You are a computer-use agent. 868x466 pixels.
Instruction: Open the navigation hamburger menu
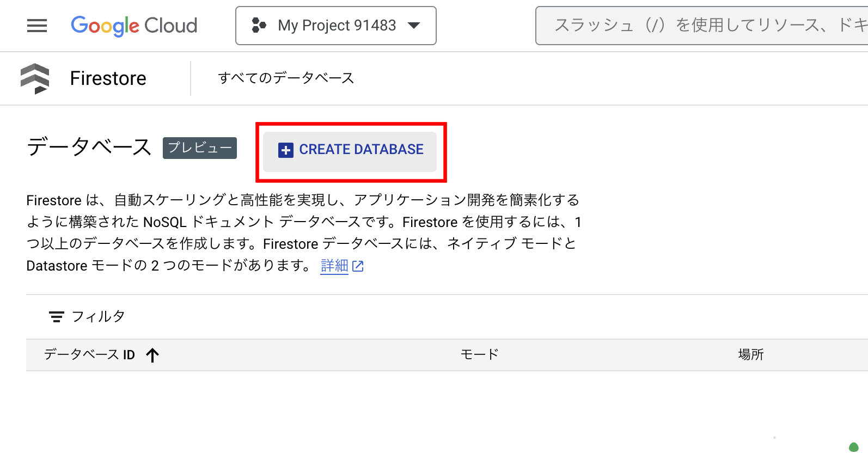(36, 25)
